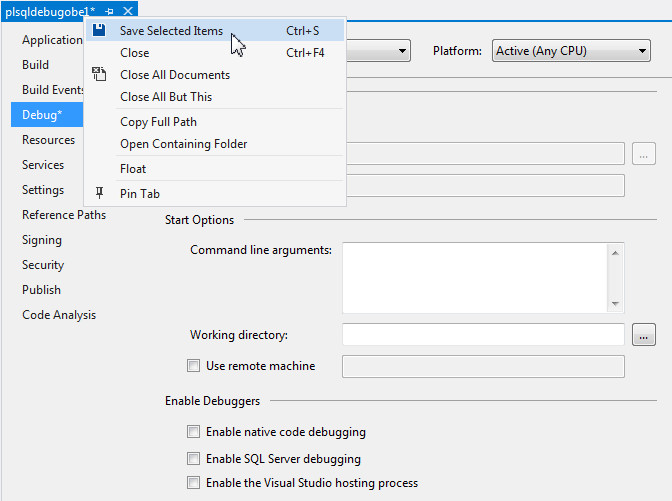Click the Save floppy disk icon in context menu

(99, 30)
